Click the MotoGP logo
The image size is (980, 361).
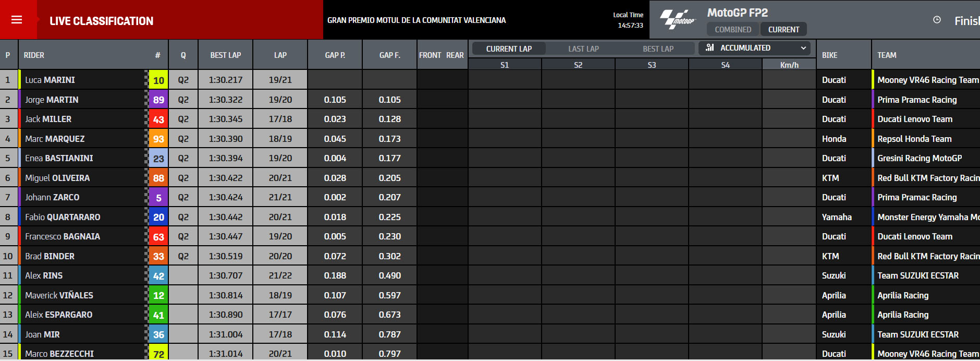(x=678, y=20)
